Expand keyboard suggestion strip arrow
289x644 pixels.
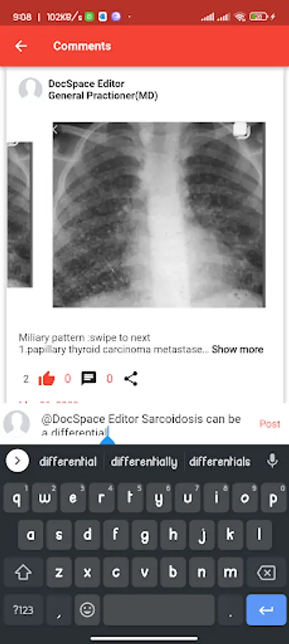(17, 461)
